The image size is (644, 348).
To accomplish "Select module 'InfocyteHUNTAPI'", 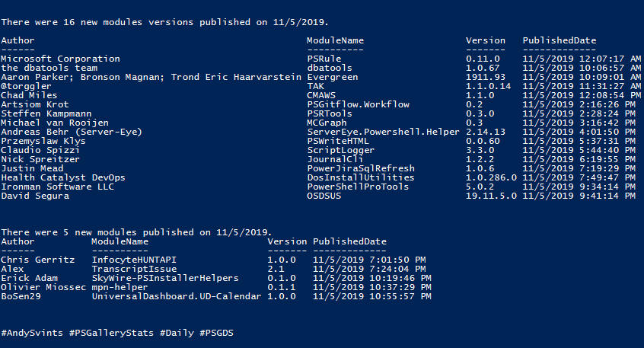I will (x=134, y=260).
